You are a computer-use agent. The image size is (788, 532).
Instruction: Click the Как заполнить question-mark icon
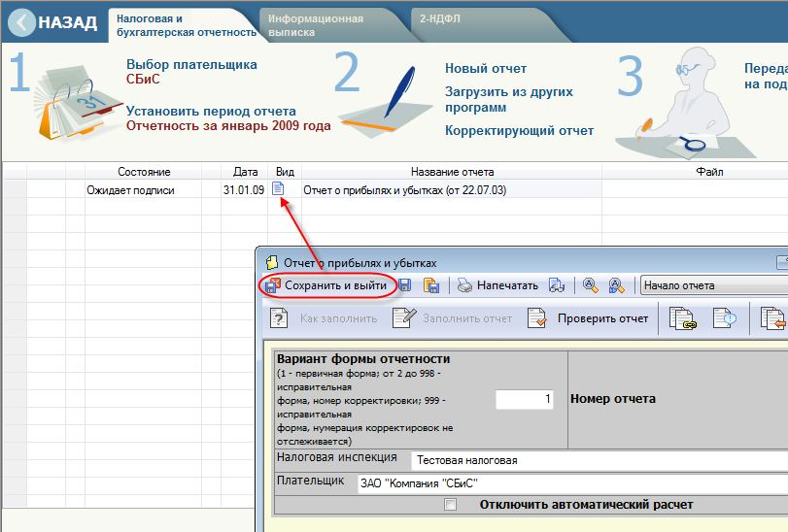click(x=279, y=318)
